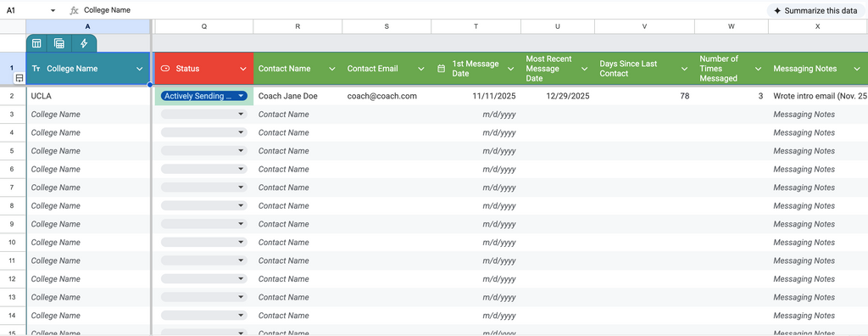Viewport: 868px width, 336px height.
Task: Select column A header
Action: pyautogui.click(x=88, y=26)
